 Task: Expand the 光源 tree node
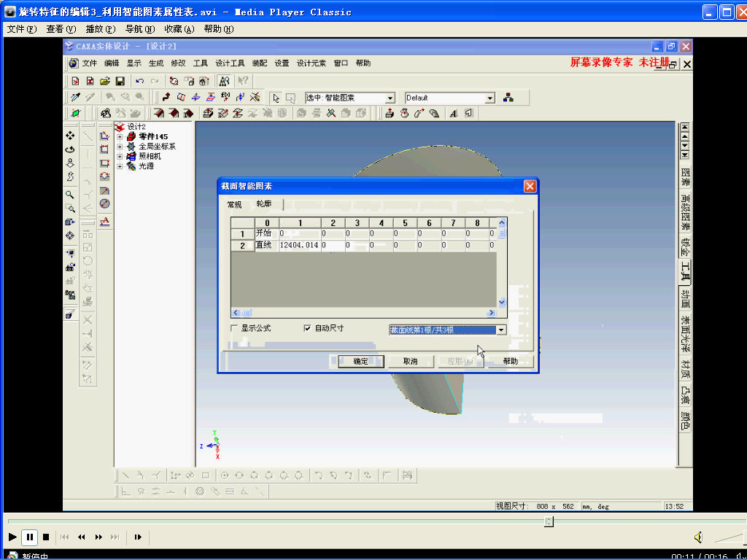click(120, 167)
